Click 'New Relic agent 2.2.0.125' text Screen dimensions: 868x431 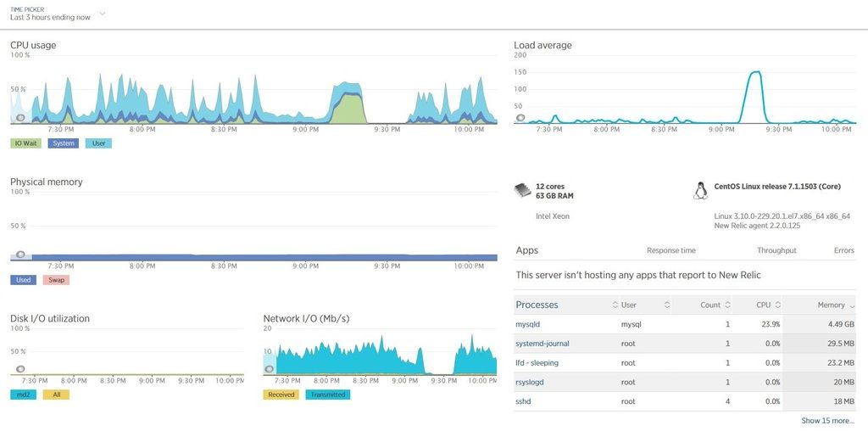point(757,226)
